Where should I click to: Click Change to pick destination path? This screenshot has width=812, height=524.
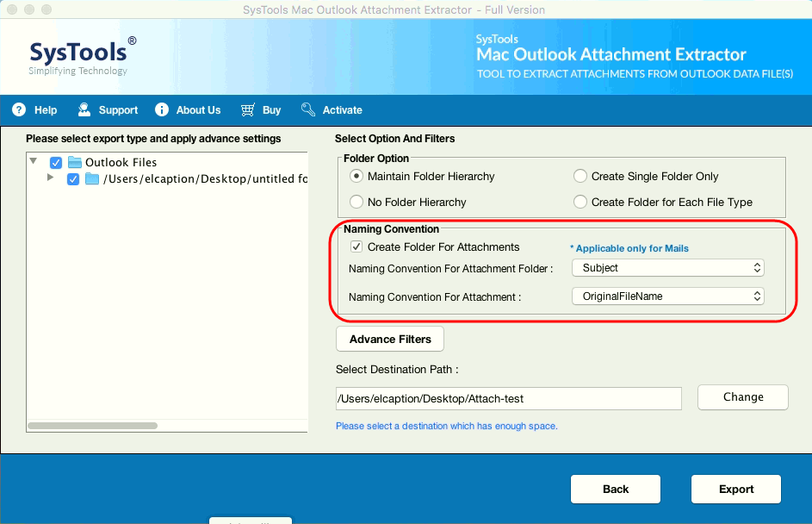tap(742, 397)
